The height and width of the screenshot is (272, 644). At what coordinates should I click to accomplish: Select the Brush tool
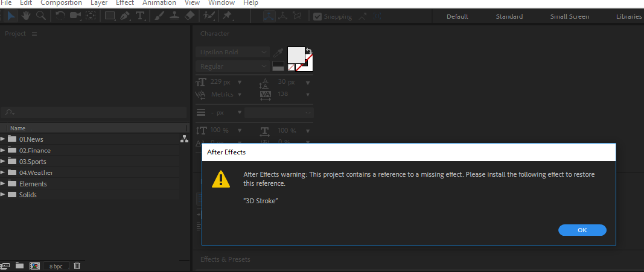point(159,16)
